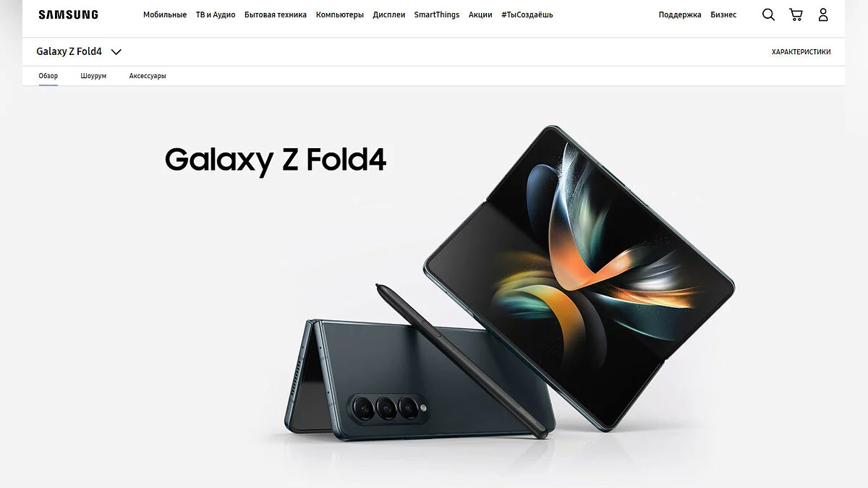This screenshot has width=868, height=488.
Task: Open the user account icon
Action: [823, 14]
